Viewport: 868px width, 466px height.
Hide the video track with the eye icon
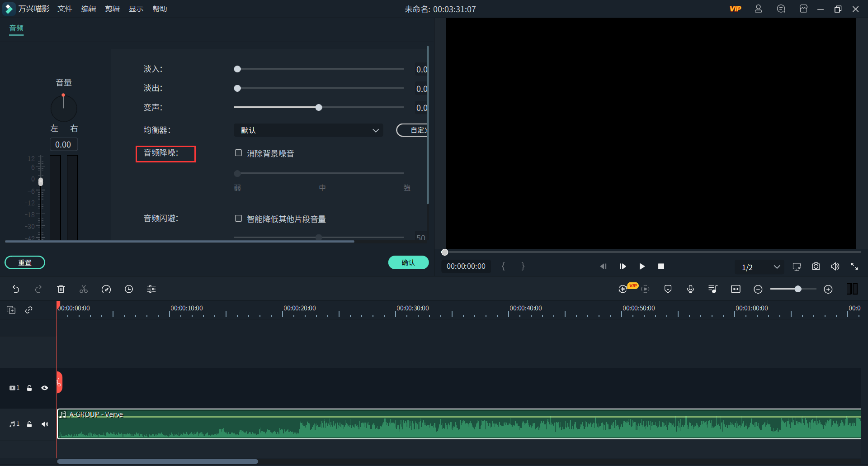tap(45, 388)
